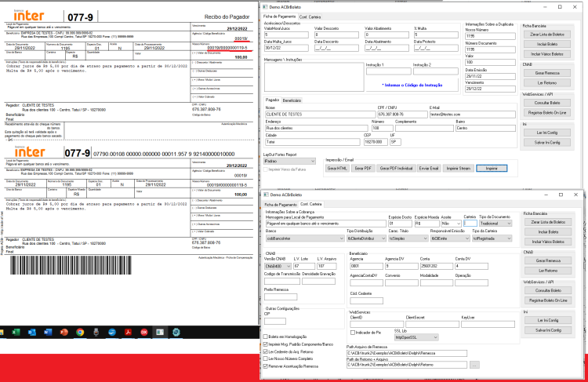Click the Agencia field showing 0001
Screen dimensions: 588x382
tap(366, 266)
